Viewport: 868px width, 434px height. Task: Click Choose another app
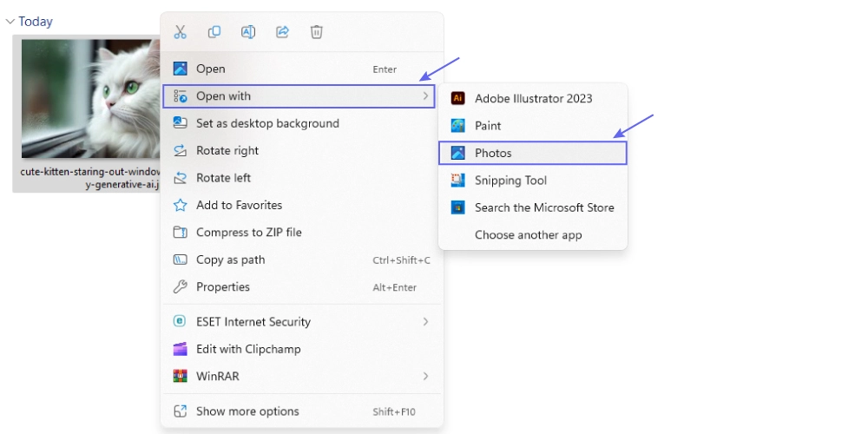528,235
